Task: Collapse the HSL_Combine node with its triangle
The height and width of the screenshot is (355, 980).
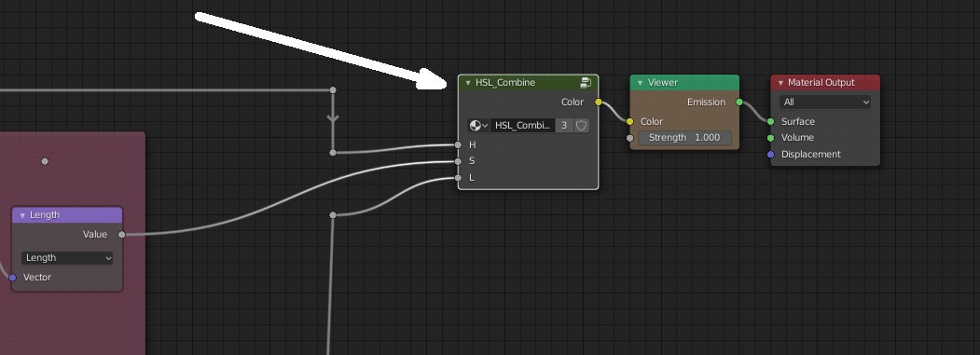Action: pyautogui.click(x=467, y=83)
